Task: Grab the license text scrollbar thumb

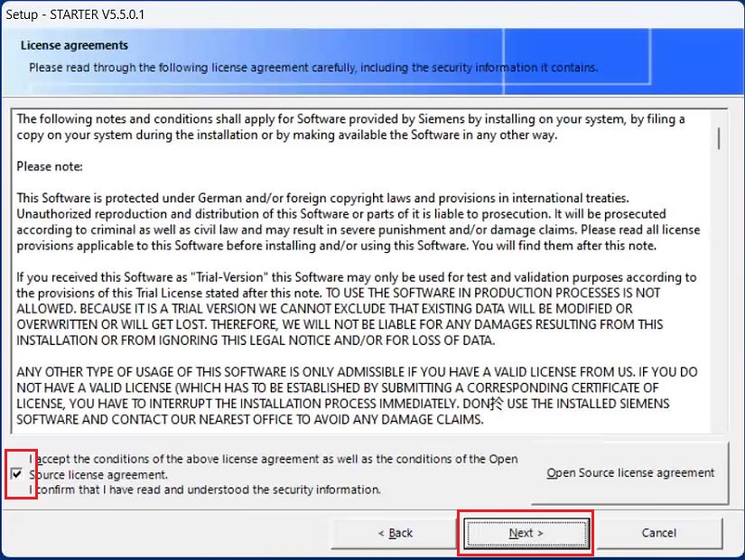Action: pos(719,136)
